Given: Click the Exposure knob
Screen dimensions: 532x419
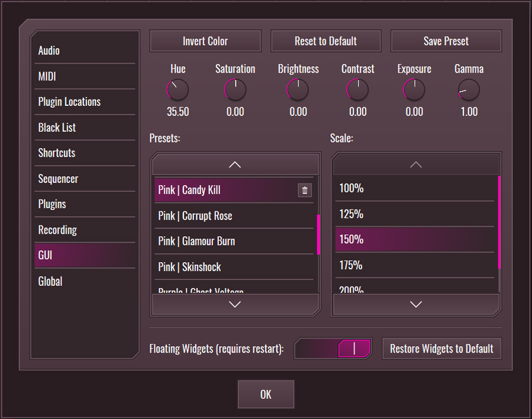Looking at the screenshot, I should pos(414,90).
